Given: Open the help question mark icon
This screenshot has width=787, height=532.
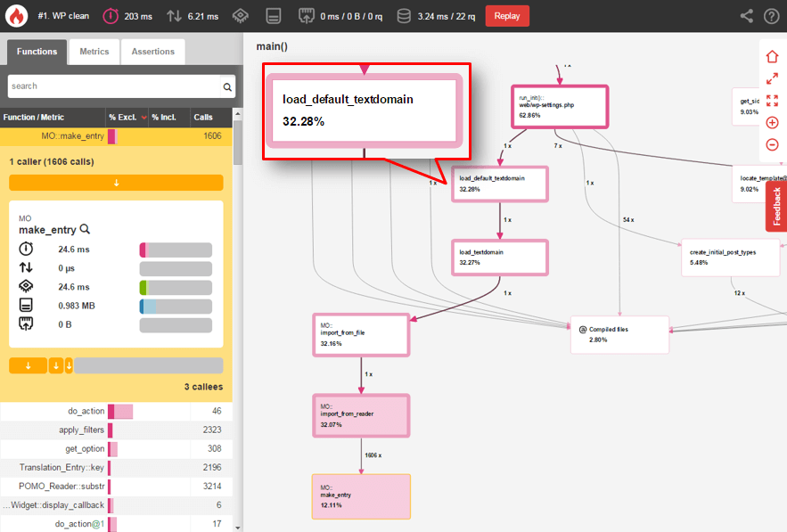Looking at the screenshot, I should (772, 16).
